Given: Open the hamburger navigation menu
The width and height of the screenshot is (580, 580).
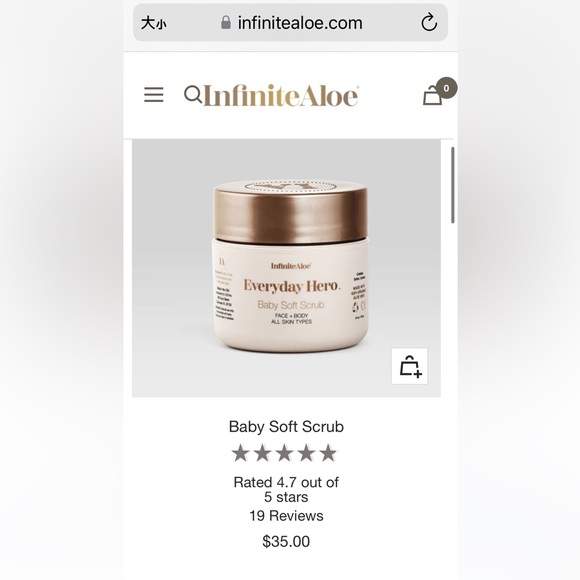Looking at the screenshot, I should [154, 95].
